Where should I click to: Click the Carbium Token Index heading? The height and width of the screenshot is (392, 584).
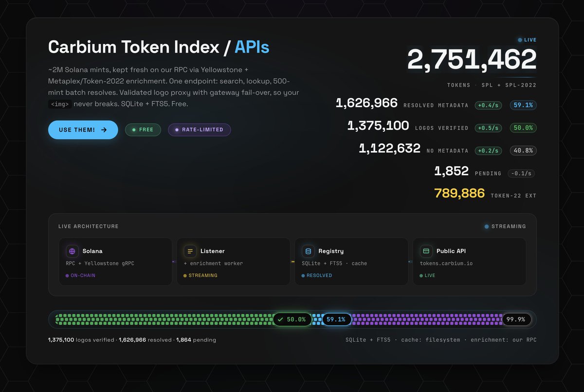[x=134, y=47]
